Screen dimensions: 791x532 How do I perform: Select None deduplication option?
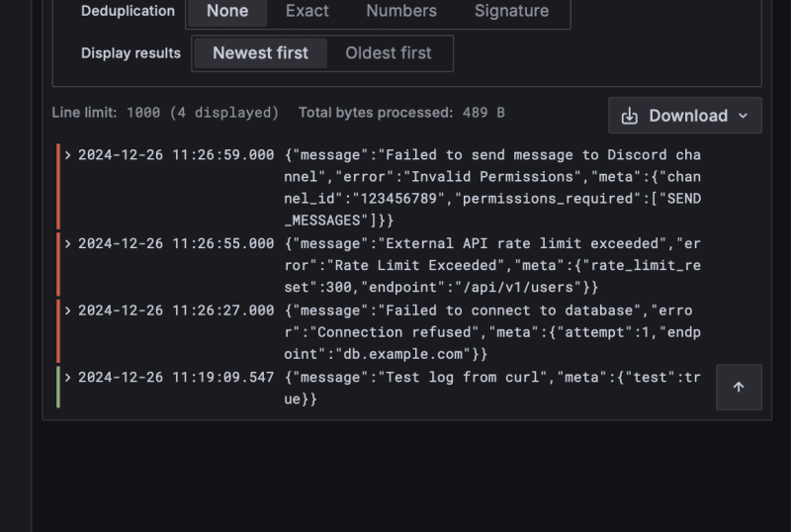pyautogui.click(x=227, y=11)
